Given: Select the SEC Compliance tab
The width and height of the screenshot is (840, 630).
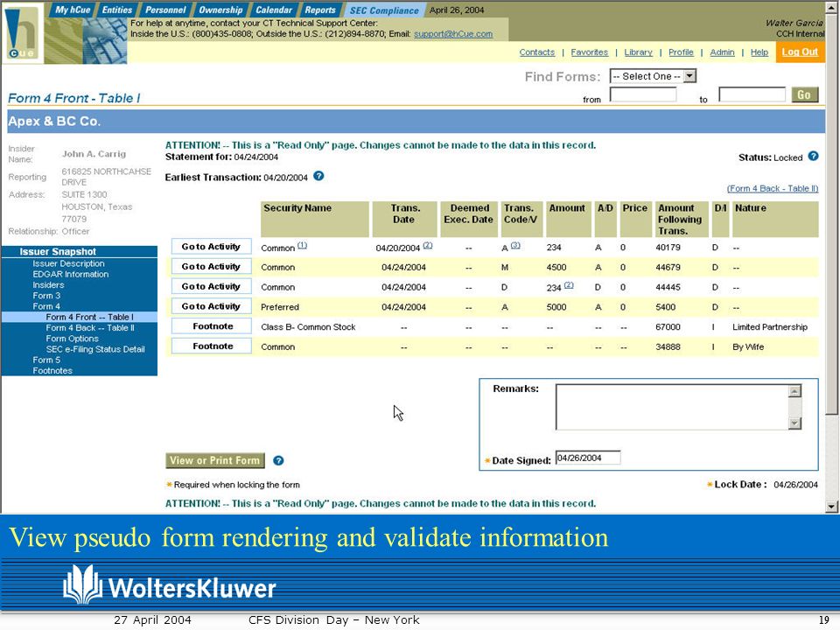Looking at the screenshot, I should coord(384,10).
